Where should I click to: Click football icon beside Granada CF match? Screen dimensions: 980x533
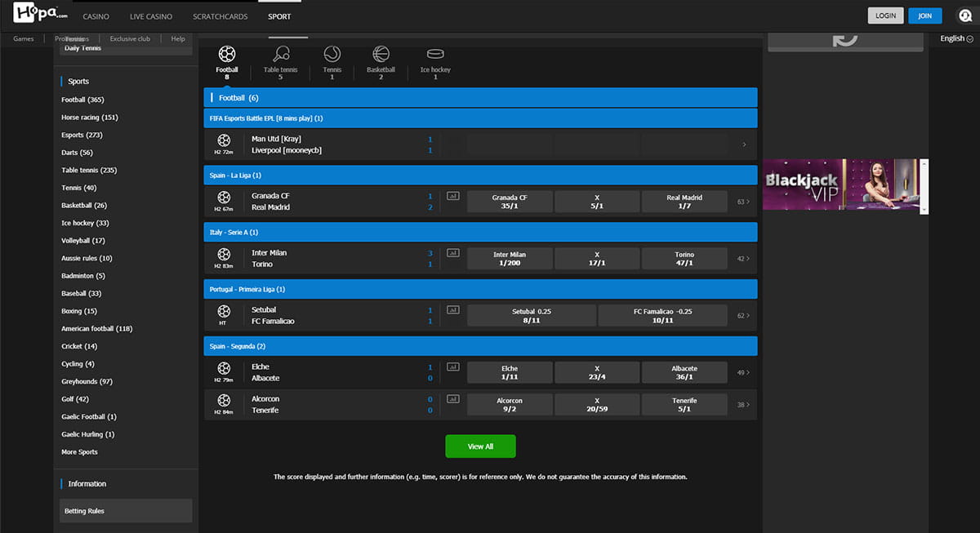click(224, 198)
